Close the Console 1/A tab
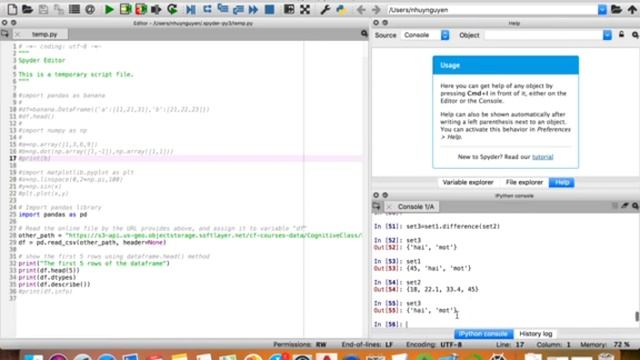The width and height of the screenshot is (640, 360). [x=389, y=207]
